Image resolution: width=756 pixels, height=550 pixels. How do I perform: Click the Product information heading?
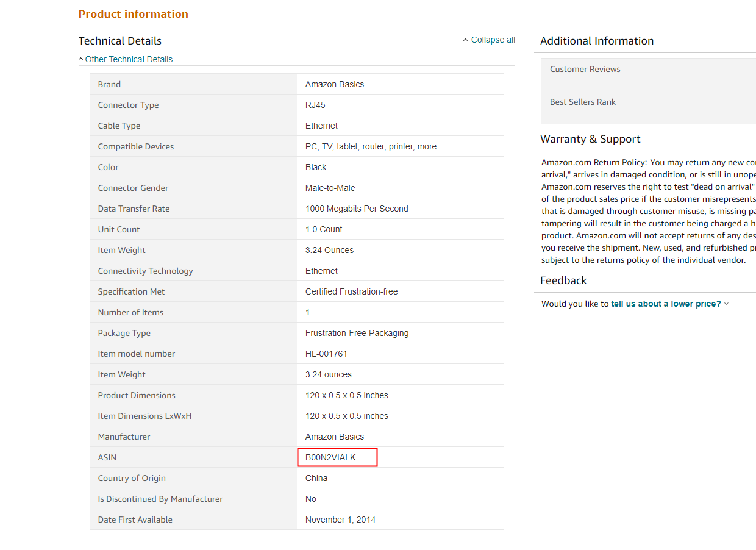[x=134, y=14]
